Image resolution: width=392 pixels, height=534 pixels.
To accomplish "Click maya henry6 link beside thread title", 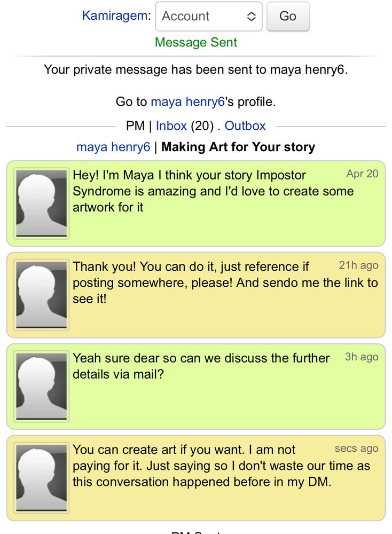I will point(113,147).
